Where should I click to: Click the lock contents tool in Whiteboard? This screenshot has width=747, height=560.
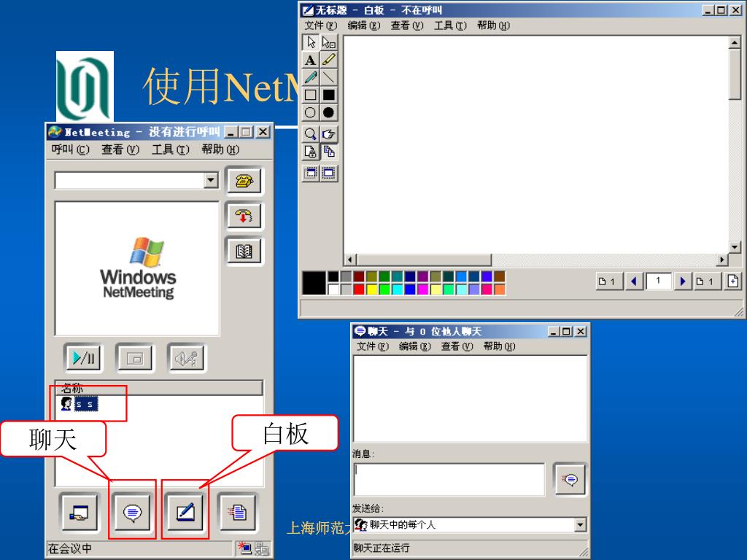pos(311,152)
